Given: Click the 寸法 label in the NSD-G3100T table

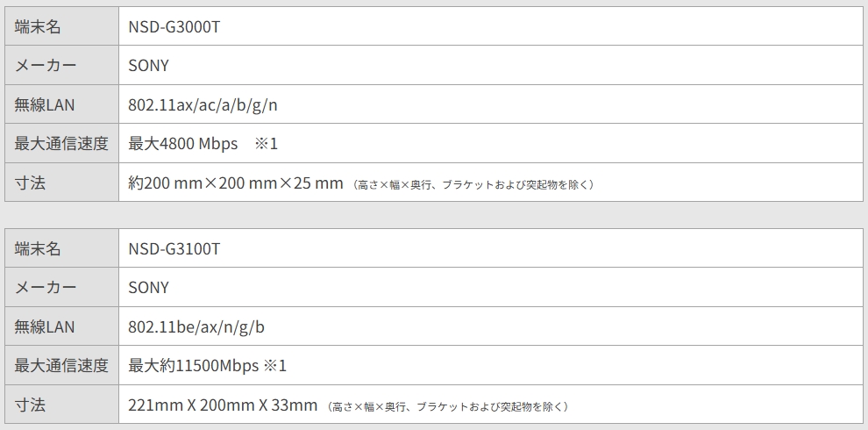Looking at the screenshot, I should pos(30,405).
